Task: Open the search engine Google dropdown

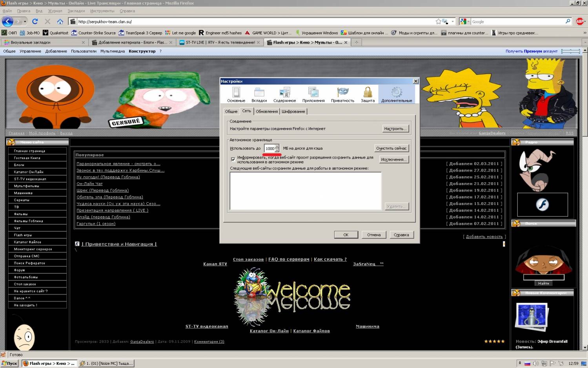Action: click(x=465, y=21)
